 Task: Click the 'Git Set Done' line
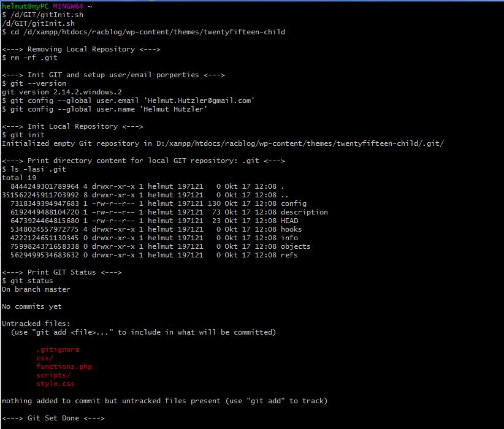point(53,418)
